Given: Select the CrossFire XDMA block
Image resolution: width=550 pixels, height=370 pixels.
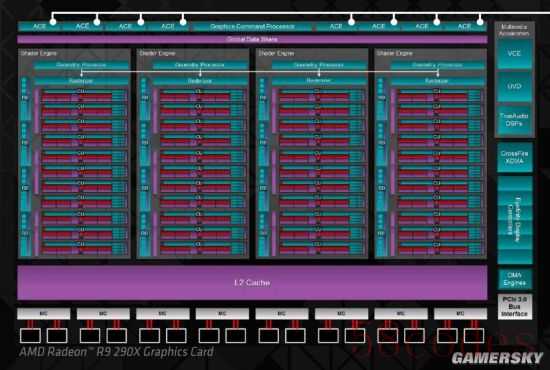Looking at the screenshot, I should click(515, 157).
